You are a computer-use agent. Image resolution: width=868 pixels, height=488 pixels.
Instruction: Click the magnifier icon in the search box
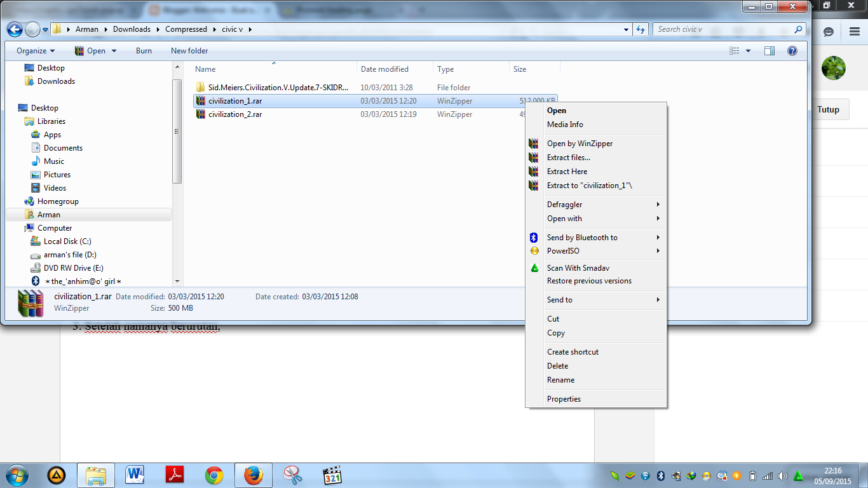tap(798, 29)
